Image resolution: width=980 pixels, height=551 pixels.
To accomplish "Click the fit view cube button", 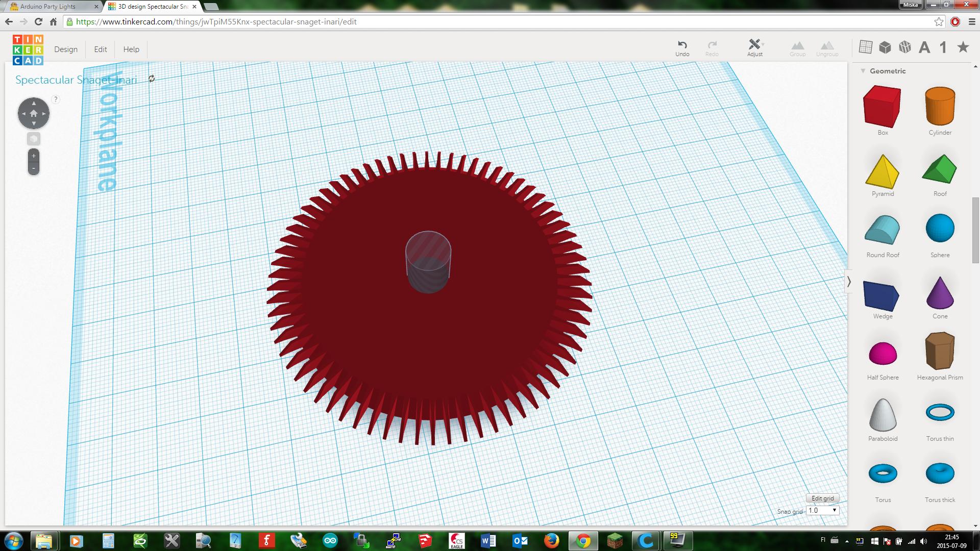I will 34,139.
